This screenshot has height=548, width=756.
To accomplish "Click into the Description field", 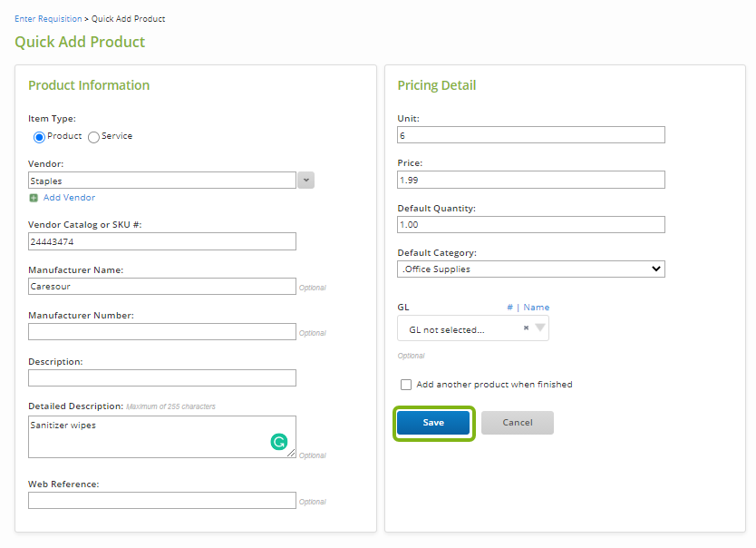I will coord(162,377).
